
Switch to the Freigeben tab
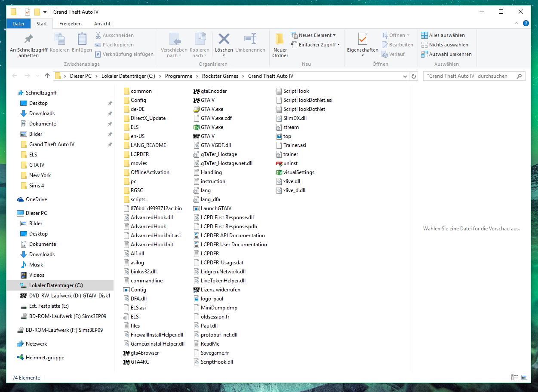(71, 24)
